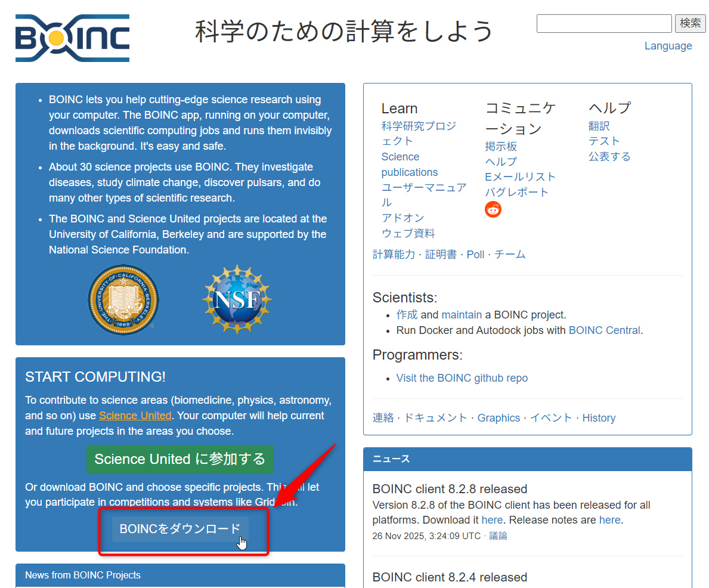Visit the BOINC github repo link
The image size is (709, 588).
tap(462, 377)
